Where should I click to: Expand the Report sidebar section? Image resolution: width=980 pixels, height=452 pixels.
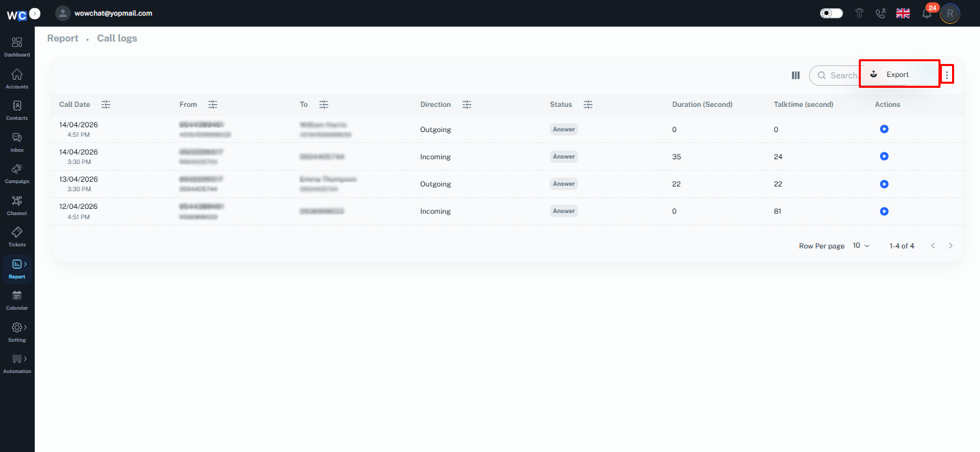click(x=17, y=268)
